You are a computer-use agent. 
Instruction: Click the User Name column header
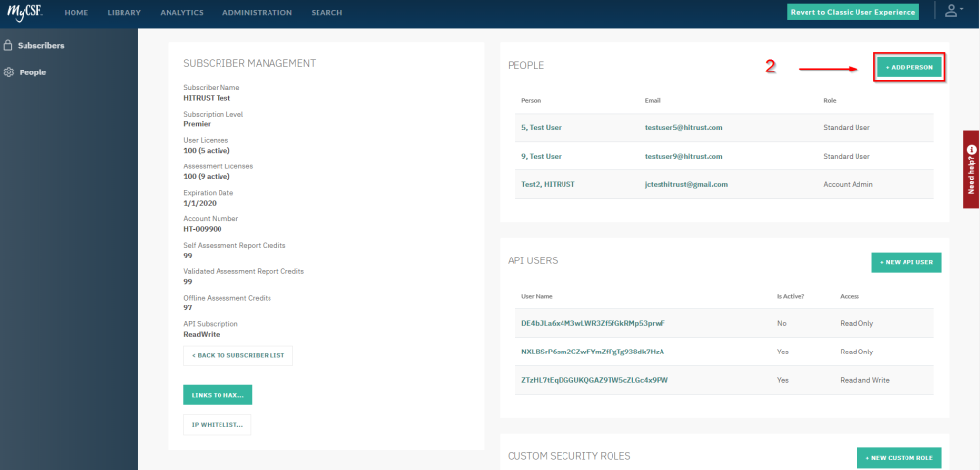537,296
